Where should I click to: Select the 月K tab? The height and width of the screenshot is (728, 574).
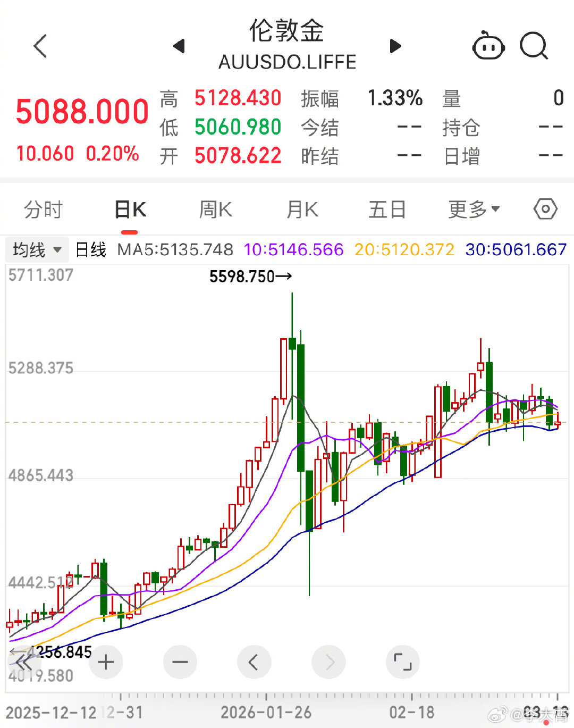pos(302,210)
